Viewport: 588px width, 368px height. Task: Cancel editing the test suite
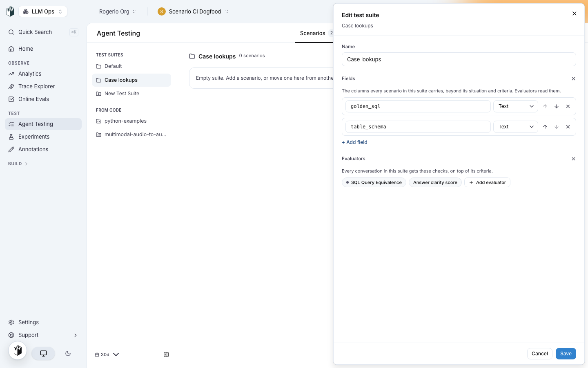[539, 354]
